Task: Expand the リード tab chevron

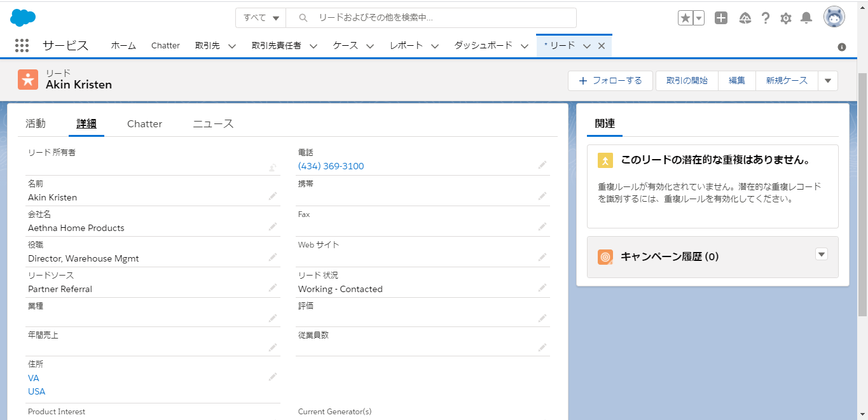Action: [587, 46]
